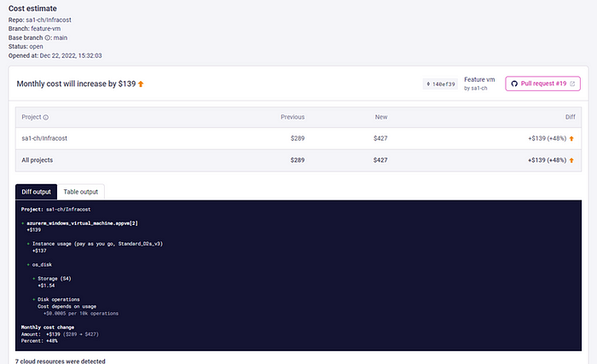Click the Diff column header
The image size is (597, 364).
tap(570, 117)
